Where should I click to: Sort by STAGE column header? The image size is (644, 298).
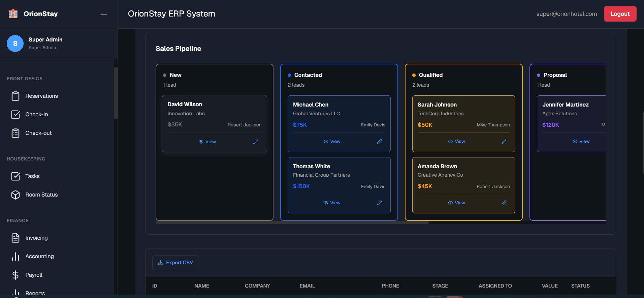point(440,286)
